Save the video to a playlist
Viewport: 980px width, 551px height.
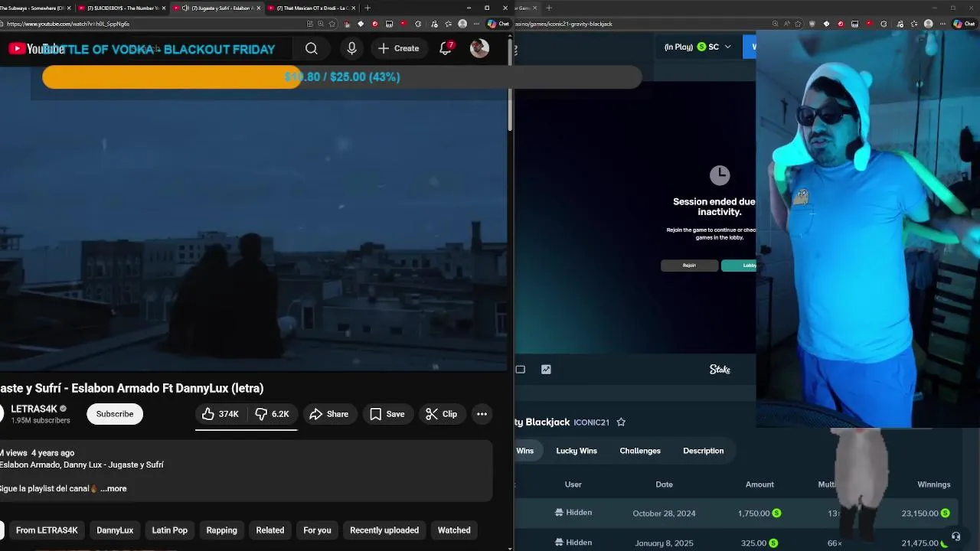point(387,414)
